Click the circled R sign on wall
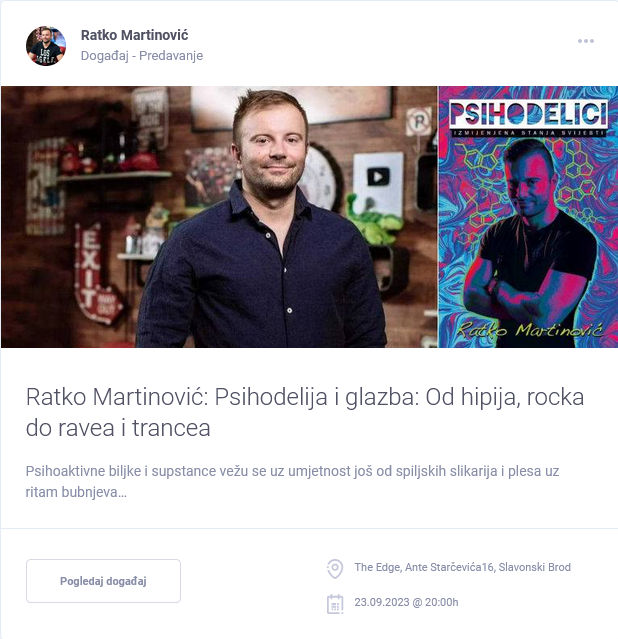Viewport: 618px width, 639px height. coord(418,121)
